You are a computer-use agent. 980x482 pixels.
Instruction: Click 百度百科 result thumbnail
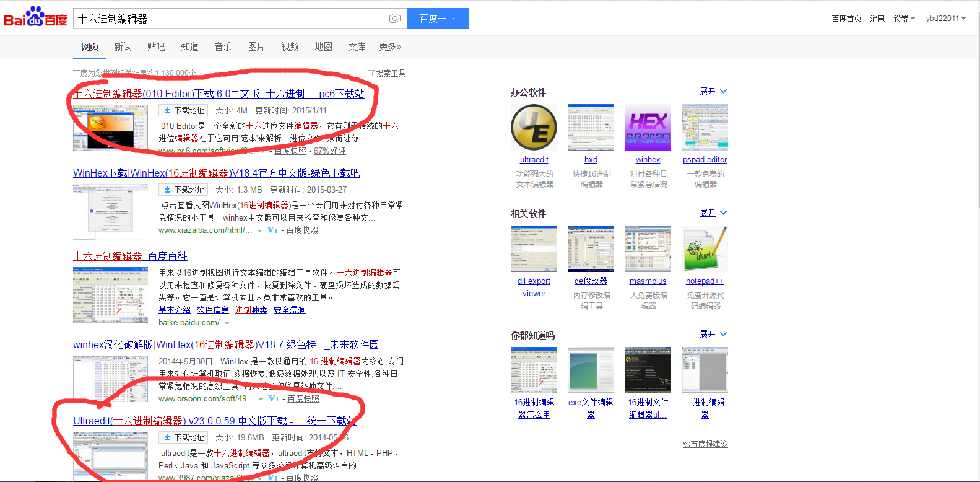pyautogui.click(x=110, y=296)
